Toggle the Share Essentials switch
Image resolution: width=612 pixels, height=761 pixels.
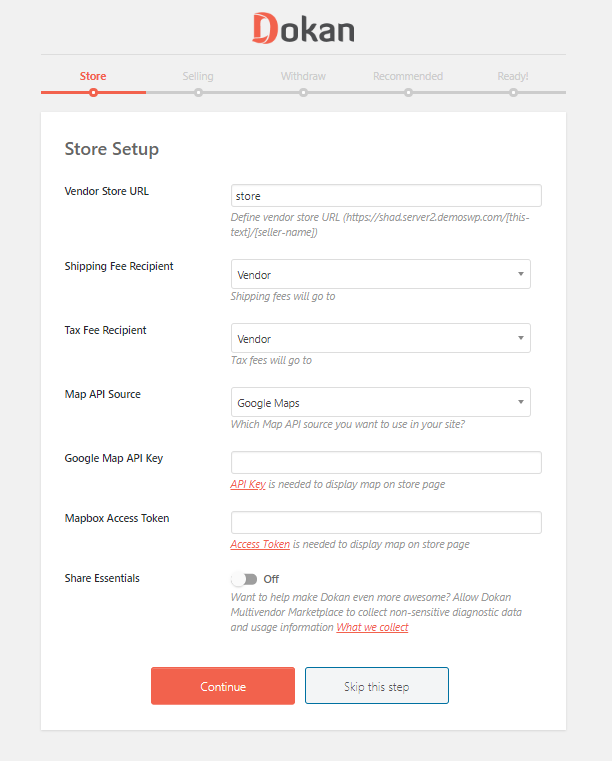(244, 579)
